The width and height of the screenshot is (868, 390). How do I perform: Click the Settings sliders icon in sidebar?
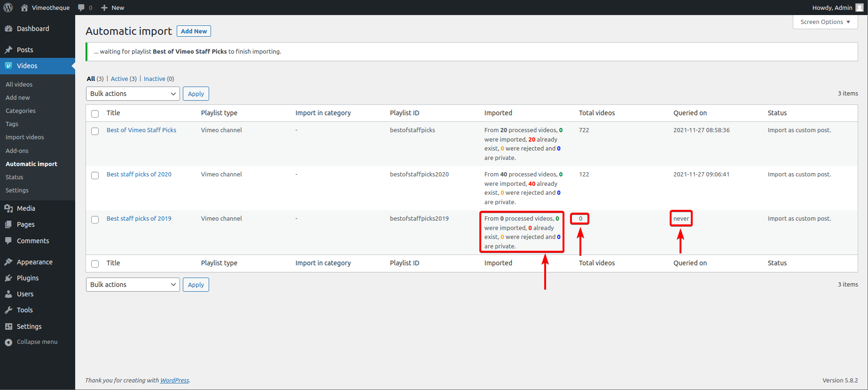8,326
